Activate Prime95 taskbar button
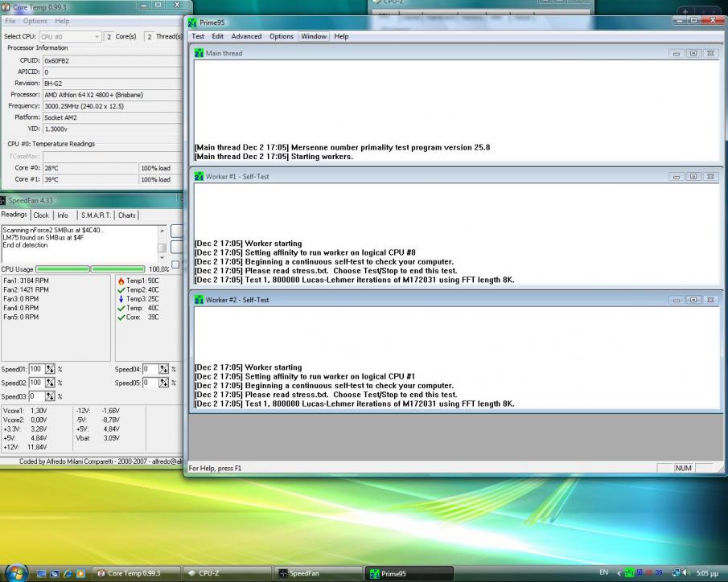 pos(409,574)
